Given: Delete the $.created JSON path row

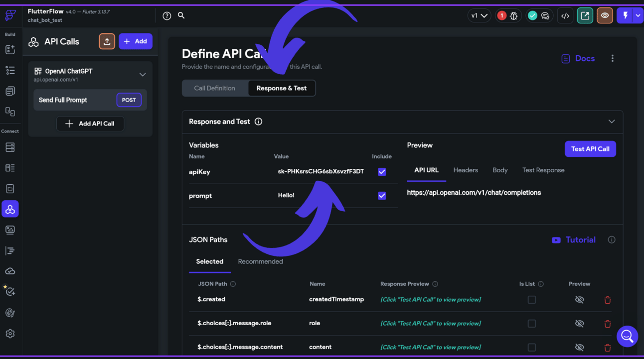Looking at the screenshot, I should [607, 300].
